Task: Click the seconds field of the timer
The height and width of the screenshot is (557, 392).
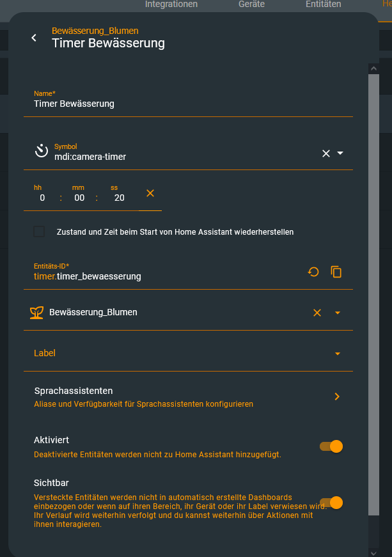Action: pos(119,198)
